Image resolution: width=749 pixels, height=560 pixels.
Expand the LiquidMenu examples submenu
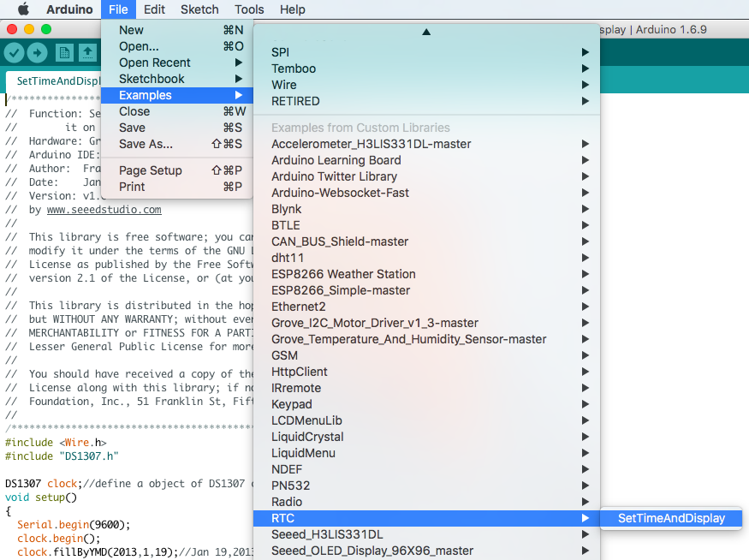click(426, 453)
